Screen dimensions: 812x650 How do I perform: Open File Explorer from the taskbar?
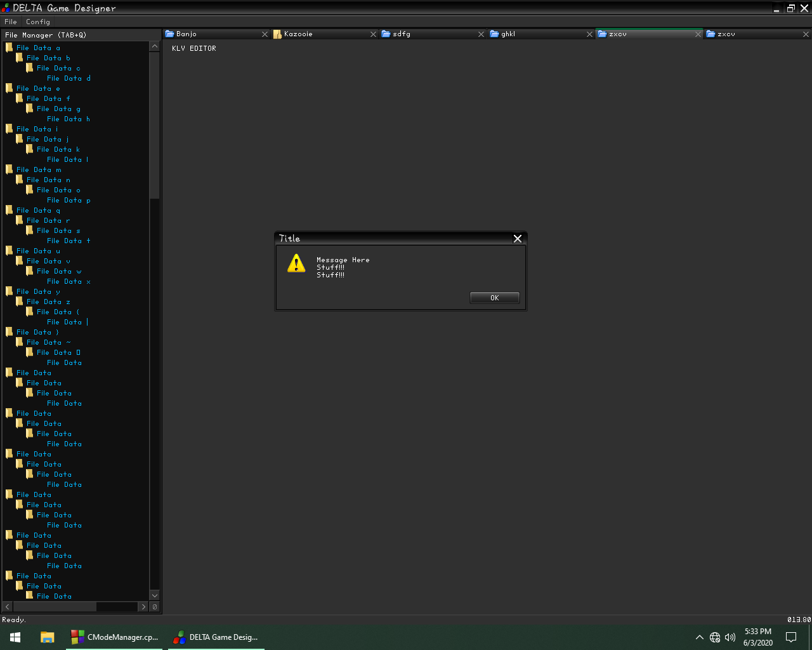coord(47,637)
